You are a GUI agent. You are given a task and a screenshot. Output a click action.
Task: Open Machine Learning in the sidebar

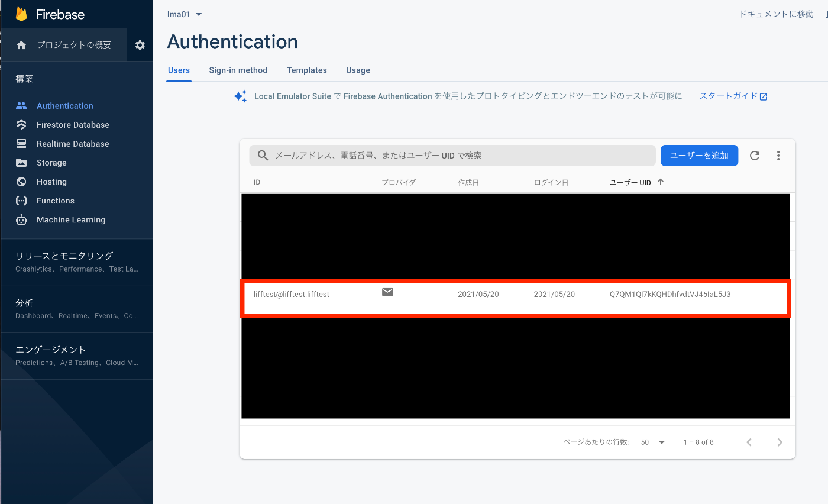[x=71, y=219]
